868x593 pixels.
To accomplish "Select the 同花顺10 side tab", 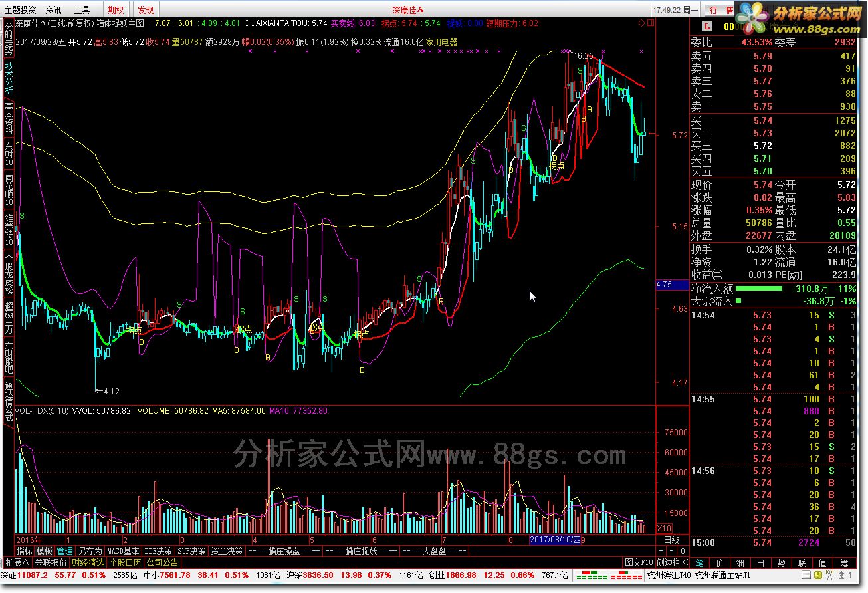I will coord(9,189).
